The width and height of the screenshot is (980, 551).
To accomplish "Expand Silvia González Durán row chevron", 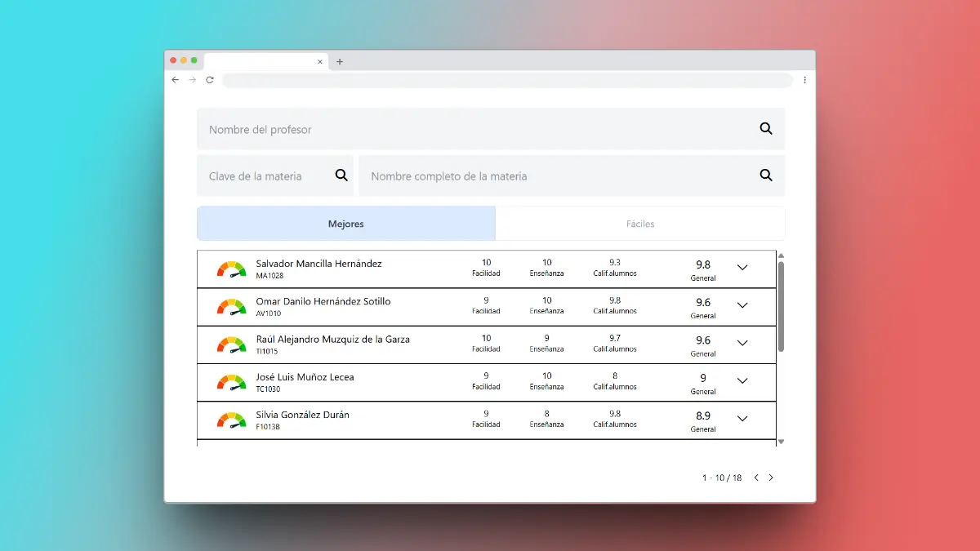I will [742, 419].
